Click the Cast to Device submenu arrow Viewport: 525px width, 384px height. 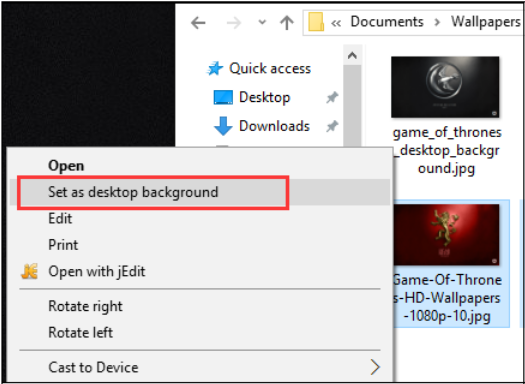(375, 367)
